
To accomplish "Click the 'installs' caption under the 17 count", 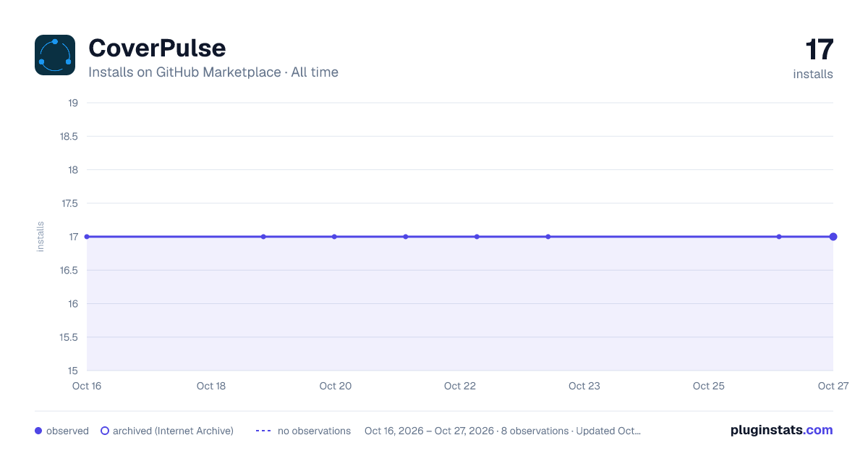I will pyautogui.click(x=813, y=74).
